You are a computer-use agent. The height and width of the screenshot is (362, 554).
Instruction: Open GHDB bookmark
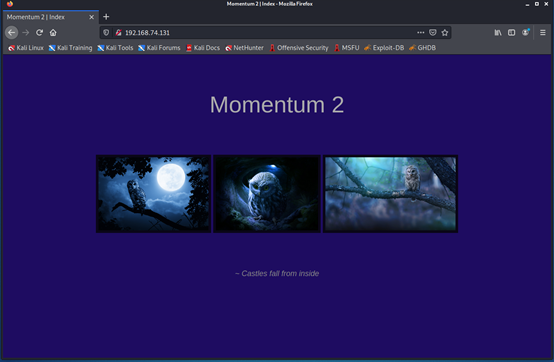423,48
